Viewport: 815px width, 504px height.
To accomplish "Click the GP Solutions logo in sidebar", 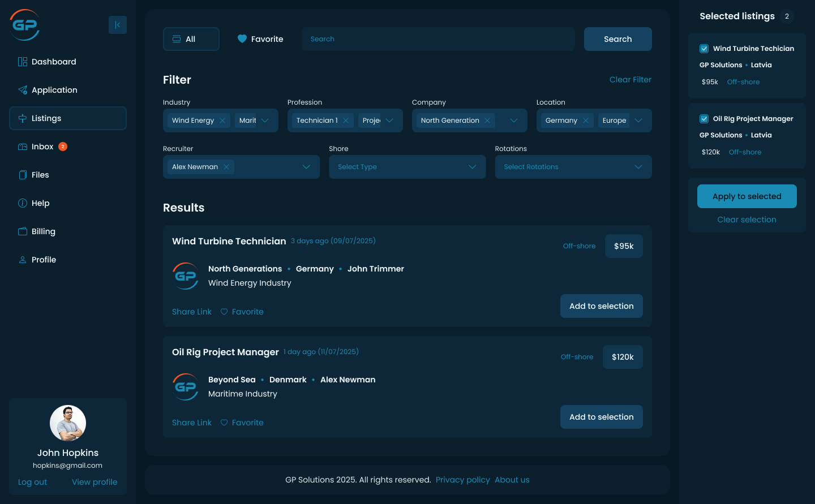I will click(25, 25).
